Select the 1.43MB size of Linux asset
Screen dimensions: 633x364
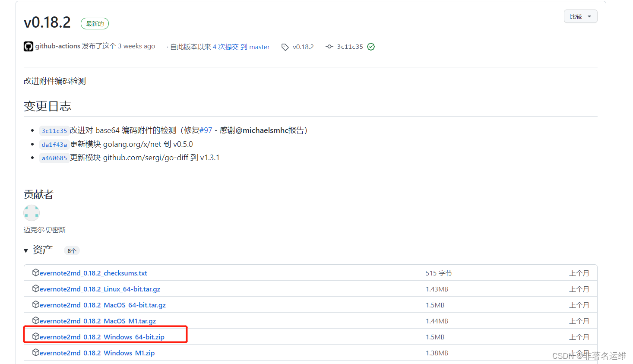[437, 289]
